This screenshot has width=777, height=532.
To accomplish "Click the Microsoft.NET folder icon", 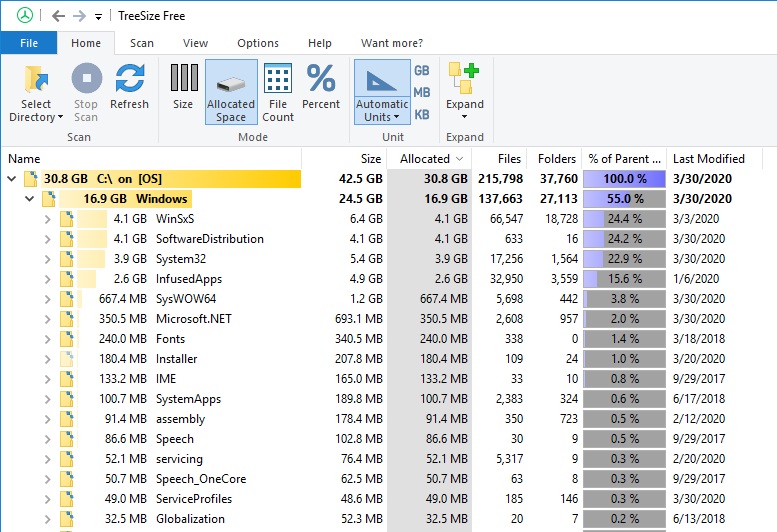I will pos(67,319).
